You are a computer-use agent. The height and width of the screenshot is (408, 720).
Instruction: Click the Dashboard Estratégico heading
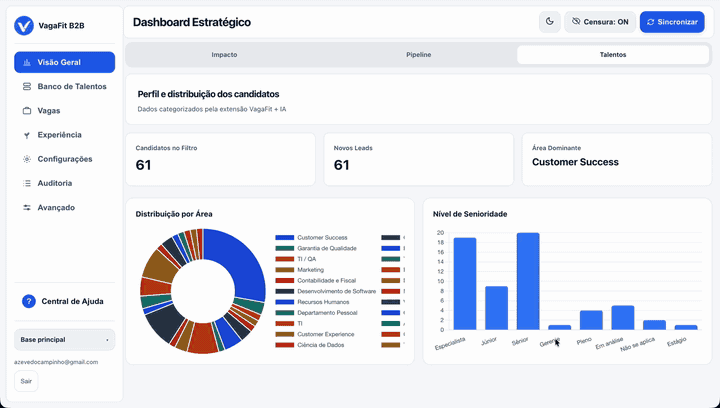pyautogui.click(x=192, y=22)
